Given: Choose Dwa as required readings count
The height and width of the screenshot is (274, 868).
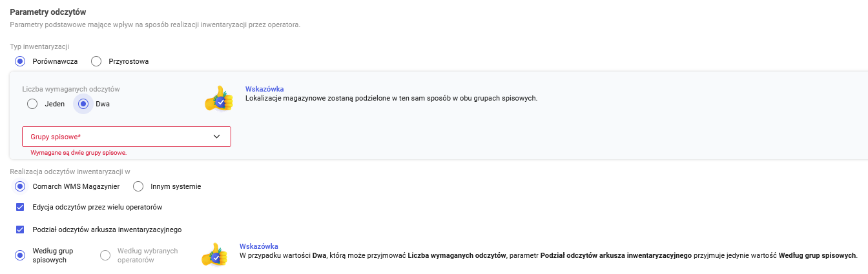Looking at the screenshot, I should click(83, 104).
